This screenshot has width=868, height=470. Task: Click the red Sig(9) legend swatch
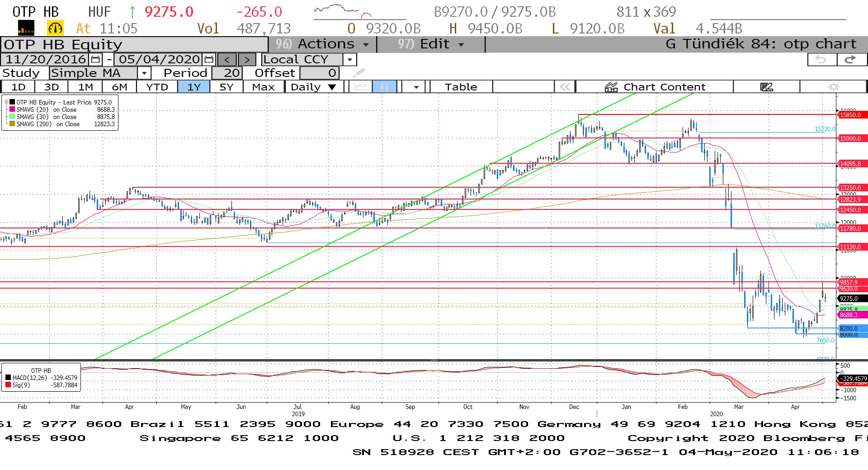(8, 385)
